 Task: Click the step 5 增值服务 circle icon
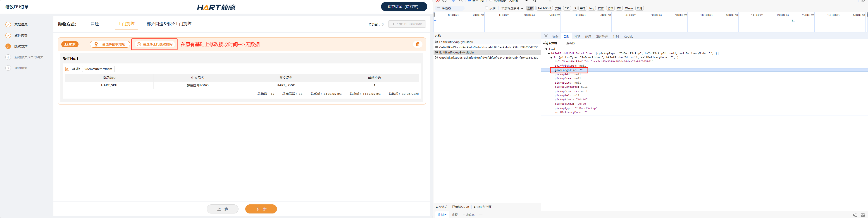(x=8, y=68)
